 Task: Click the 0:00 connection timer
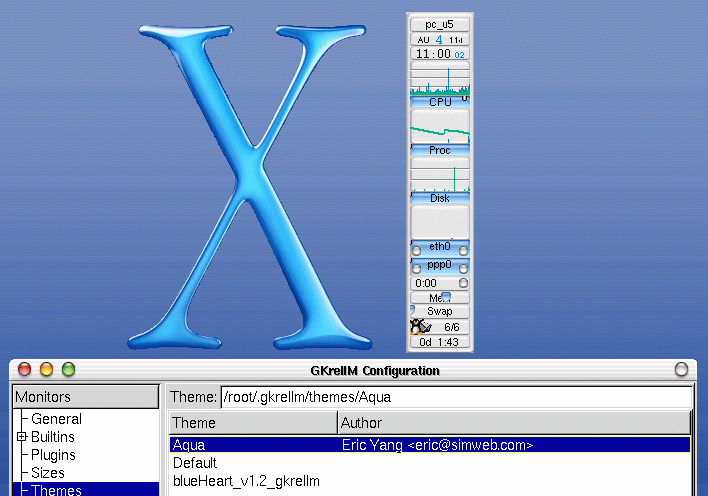pyautogui.click(x=426, y=283)
